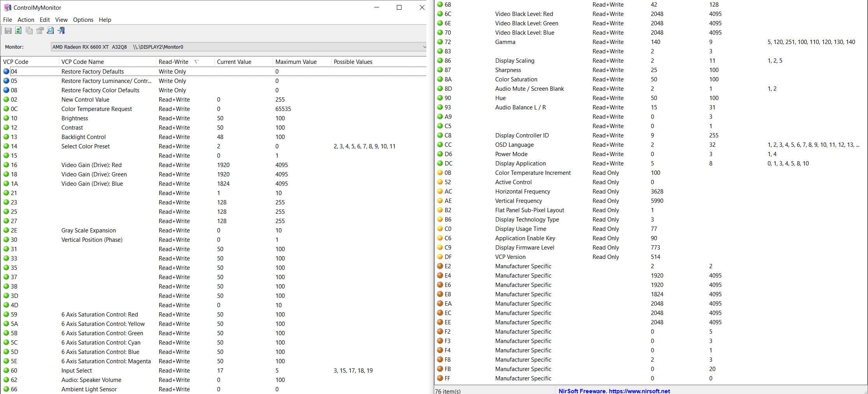The width and height of the screenshot is (868, 394).
Task: Click the Save toolbar icon
Action: click(x=8, y=31)
